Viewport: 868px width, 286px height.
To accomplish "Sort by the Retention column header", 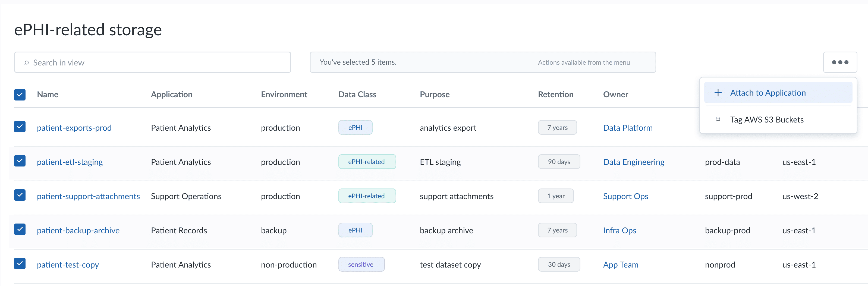I will click(555, 95).
